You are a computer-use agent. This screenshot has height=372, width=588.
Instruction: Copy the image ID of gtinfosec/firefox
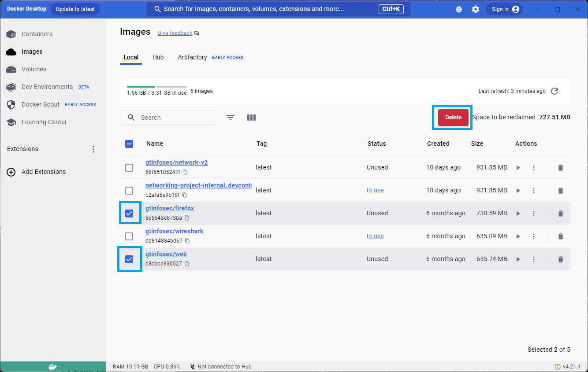(187, 217)
